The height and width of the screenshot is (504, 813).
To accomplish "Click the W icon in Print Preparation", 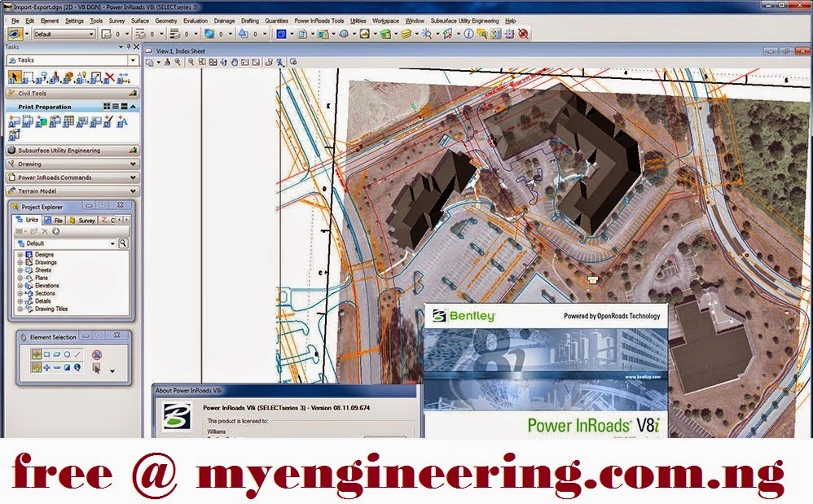I will tap(28, 122).
